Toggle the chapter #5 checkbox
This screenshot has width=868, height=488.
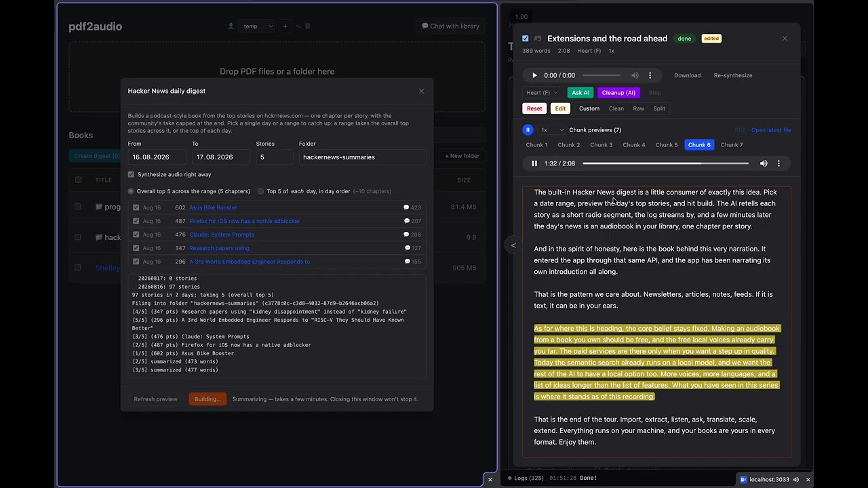click(526, 39)
